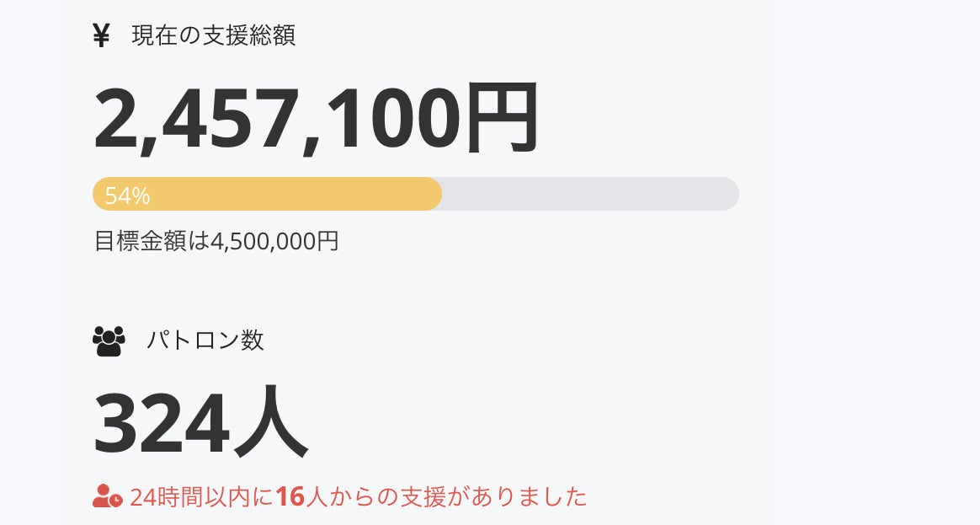This screenshot has height=525, width=980.
Task: Click the 324 patron count number
Action: [160, 423]
